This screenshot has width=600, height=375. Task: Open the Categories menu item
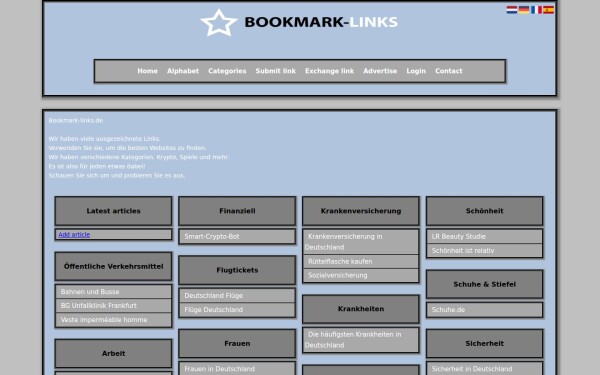tap(227, 71)
